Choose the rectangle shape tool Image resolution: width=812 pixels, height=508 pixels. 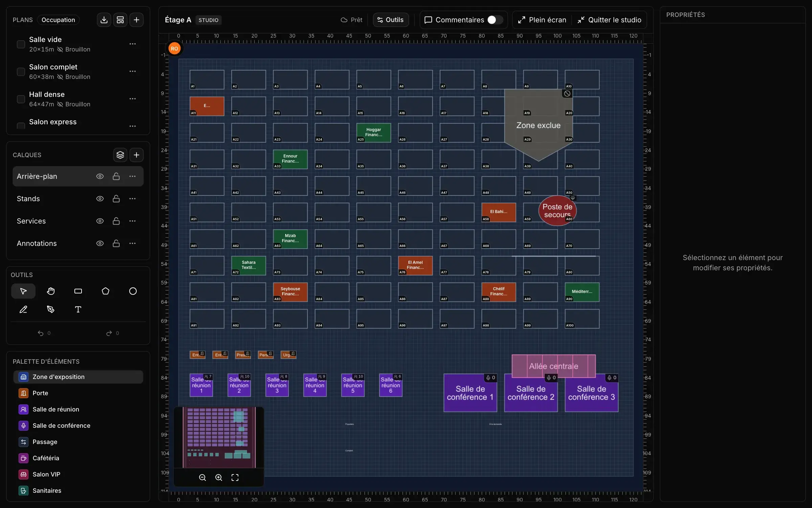click(78, 291)
